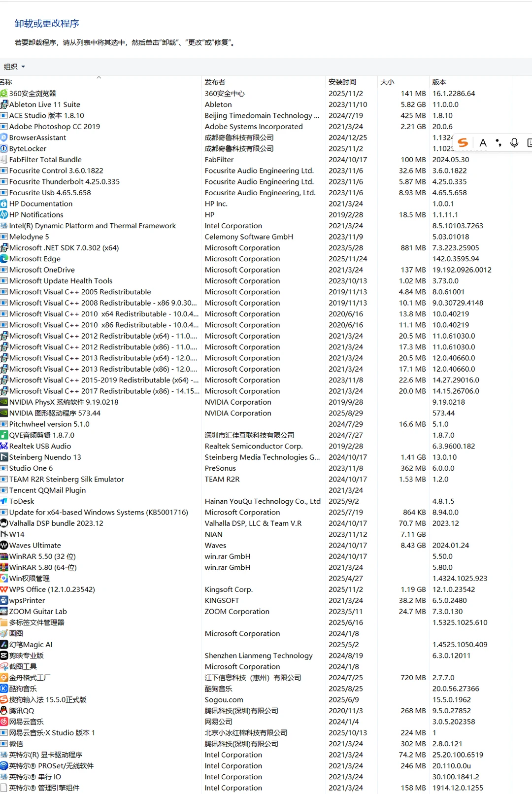Click the Realtek USB Audio icon
The width and height of the screenshot is (532, 794).
4,446
